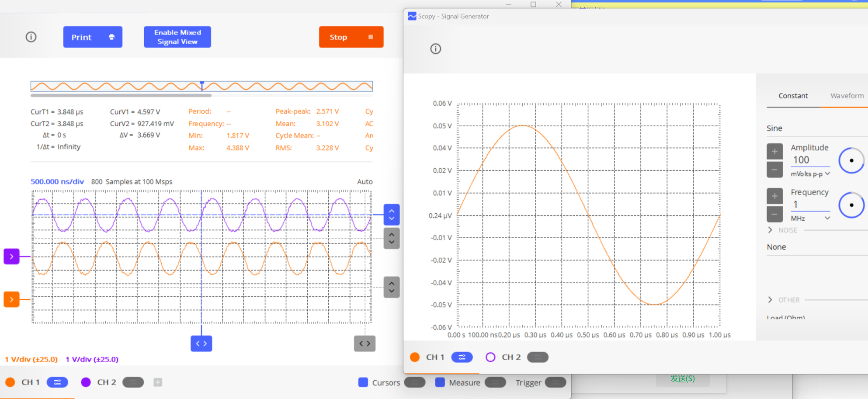Click the purple CH 2 1 V/div label
The image size is (868, 399).
(x=92, y=359)
